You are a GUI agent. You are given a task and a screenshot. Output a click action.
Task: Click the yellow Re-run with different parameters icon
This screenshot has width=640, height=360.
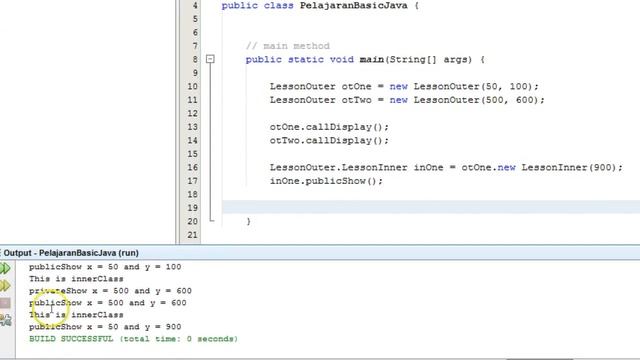click(x=5, y=286)
